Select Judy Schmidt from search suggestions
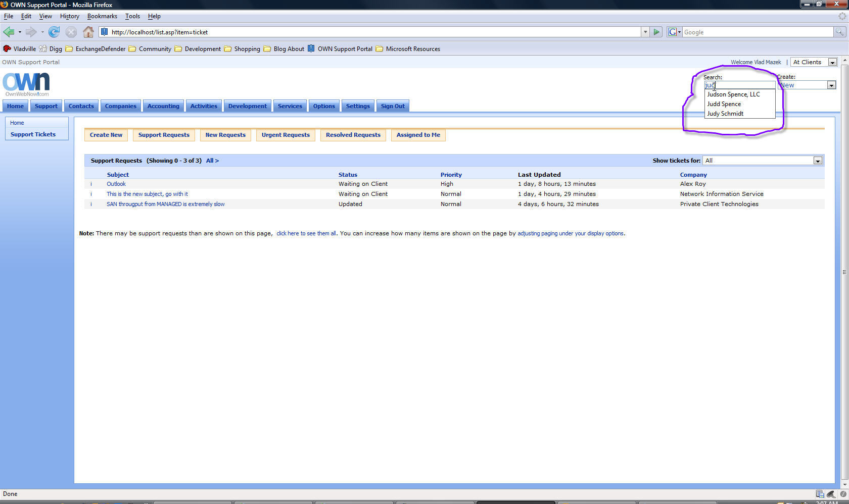The width and height of the screenshot is (849, 504). coord(725,114)
